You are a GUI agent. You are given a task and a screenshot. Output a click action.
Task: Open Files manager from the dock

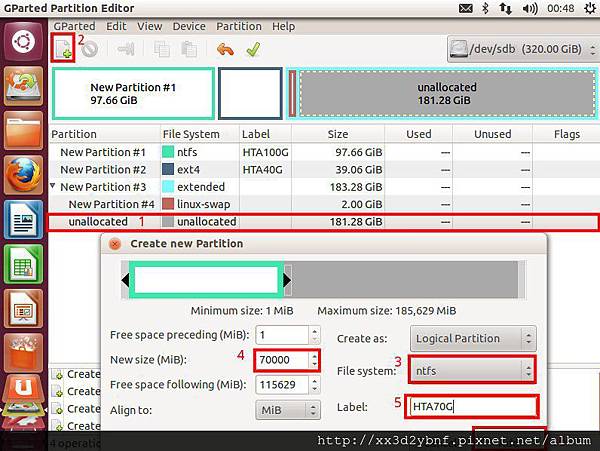pyautogui.click(x=23, y=130)
